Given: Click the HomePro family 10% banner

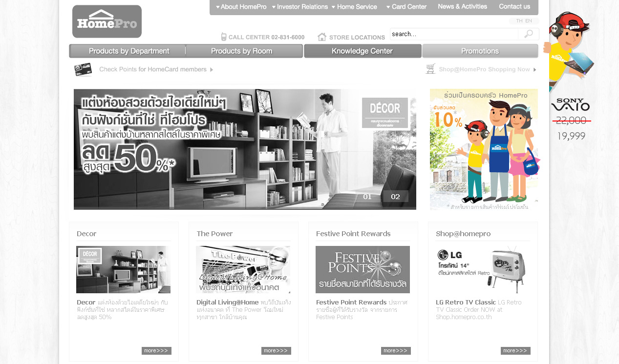Looking at the screenshot, I should (484, 149).
